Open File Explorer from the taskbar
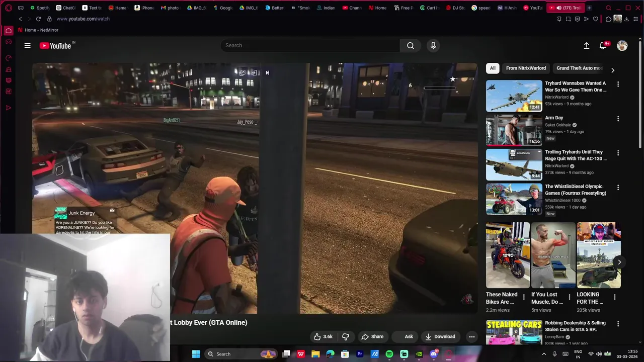Screen dimensions: 644x362 click(315, 354)
